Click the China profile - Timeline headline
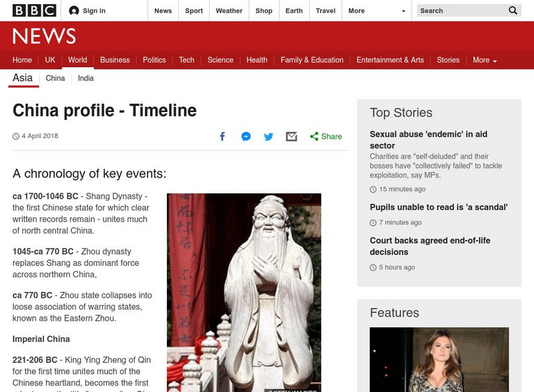Image resolution: width=534 pixels, height=392 pixels. [105, 110]
